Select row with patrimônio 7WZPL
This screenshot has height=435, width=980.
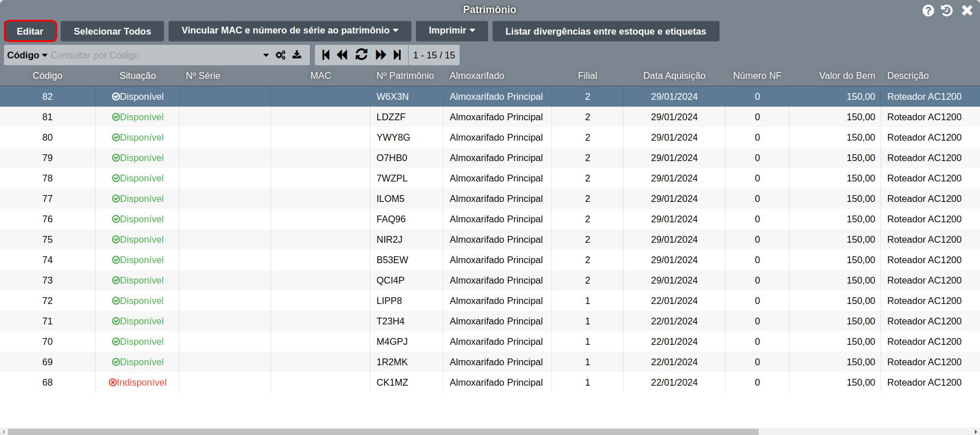(x=490, y=178)
